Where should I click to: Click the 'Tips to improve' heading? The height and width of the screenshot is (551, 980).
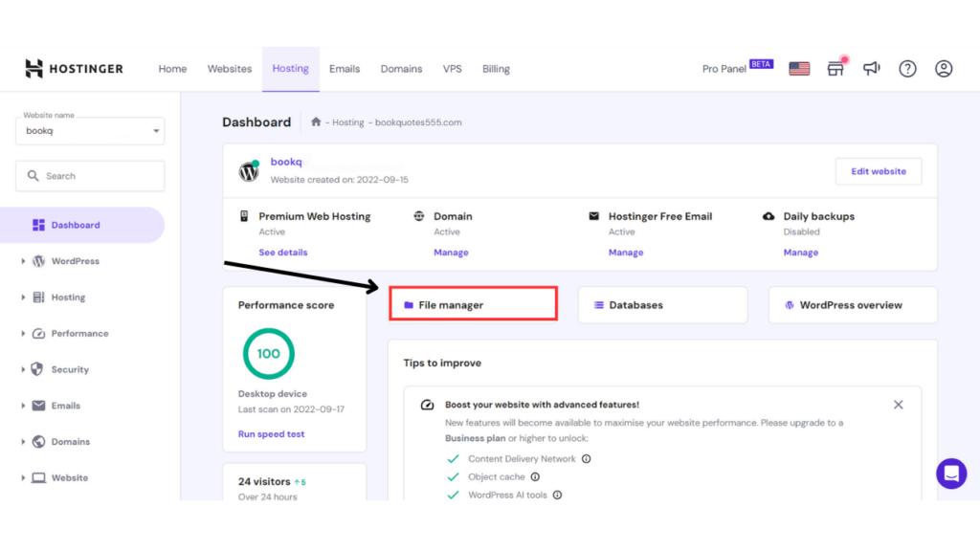(x=442, y=363)
